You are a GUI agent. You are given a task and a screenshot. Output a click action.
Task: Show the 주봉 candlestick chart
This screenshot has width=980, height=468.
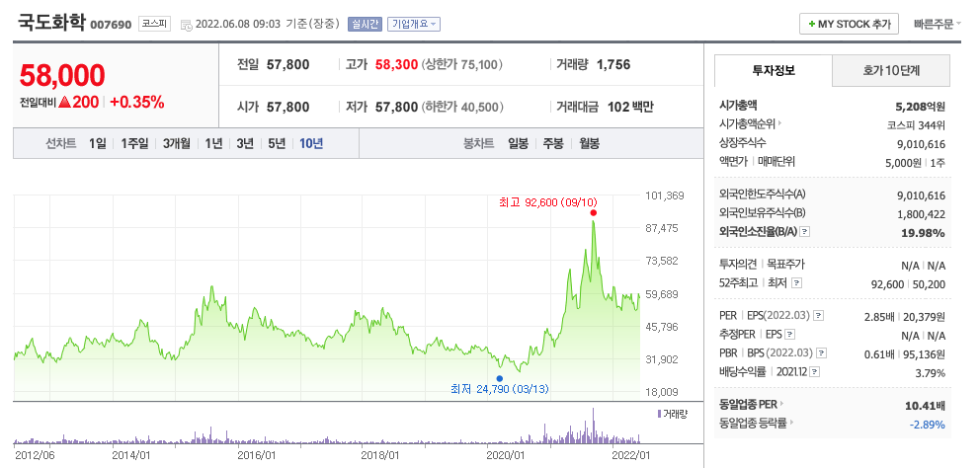[x=553, y=143]
